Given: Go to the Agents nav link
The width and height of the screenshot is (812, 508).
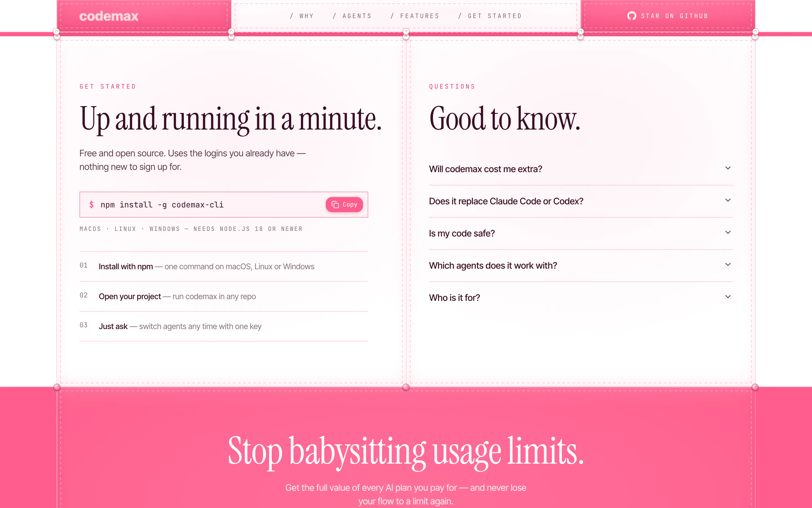Looking at the screenshot, I should 352,16.
